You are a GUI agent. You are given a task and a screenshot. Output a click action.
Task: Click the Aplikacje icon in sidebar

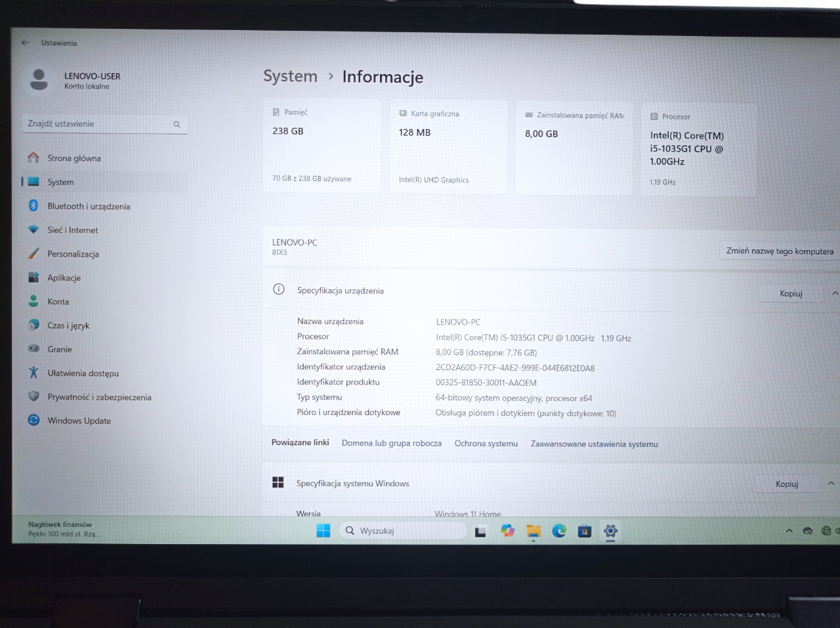tap(33, 278)
